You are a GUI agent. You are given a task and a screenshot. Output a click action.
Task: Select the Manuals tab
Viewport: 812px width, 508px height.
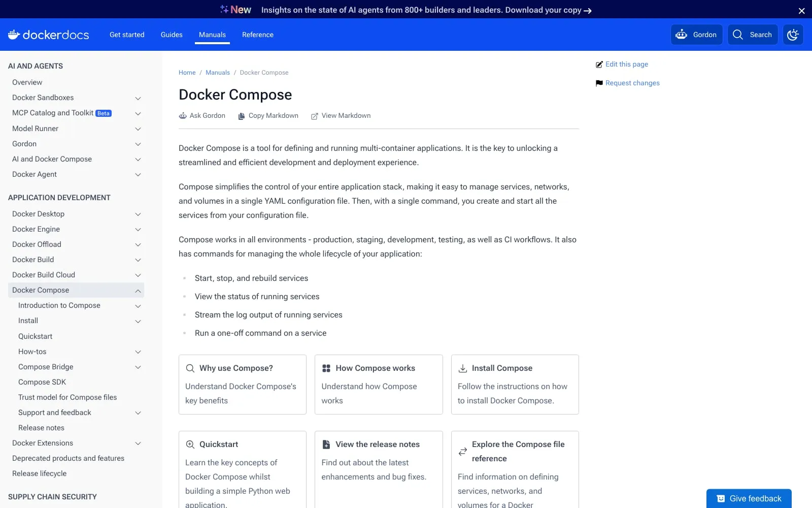tap(212, 35)
